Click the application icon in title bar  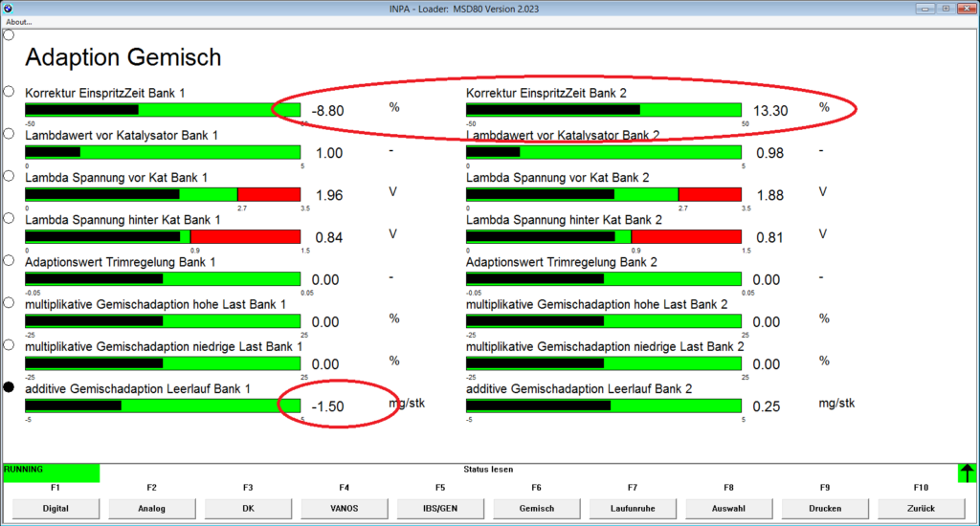(11, 8)
